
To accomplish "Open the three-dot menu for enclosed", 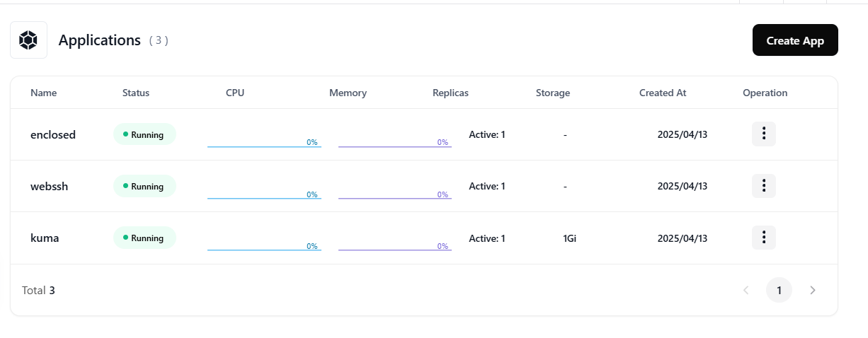I will pyautogui.click(x=764, y=134).
